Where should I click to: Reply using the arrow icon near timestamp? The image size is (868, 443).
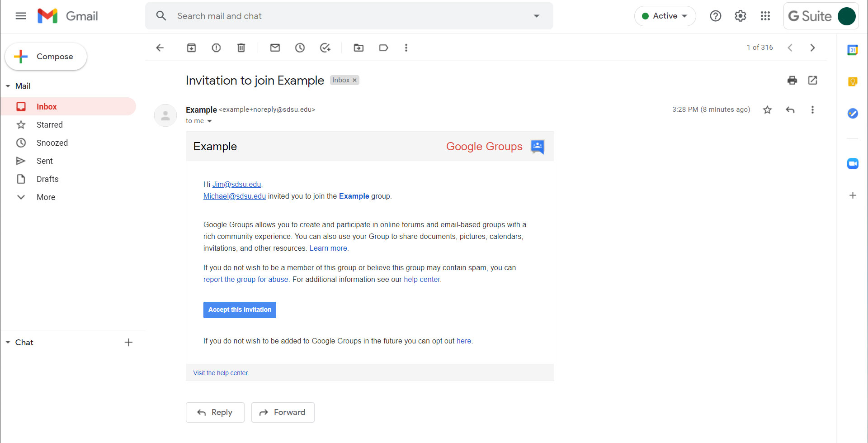point(790,110)
